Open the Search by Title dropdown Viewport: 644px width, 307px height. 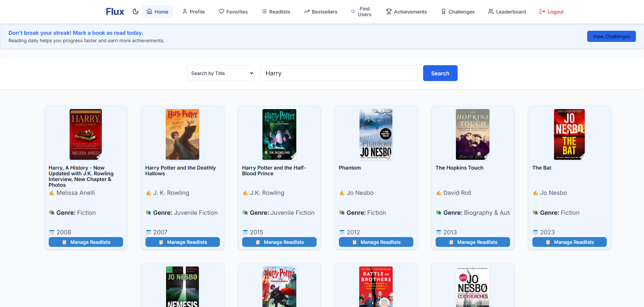221,73
